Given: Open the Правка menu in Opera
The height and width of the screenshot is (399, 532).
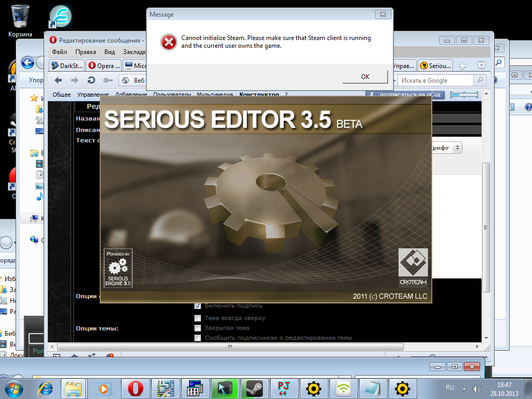Looking at the screenshot, I should [86, 52].
